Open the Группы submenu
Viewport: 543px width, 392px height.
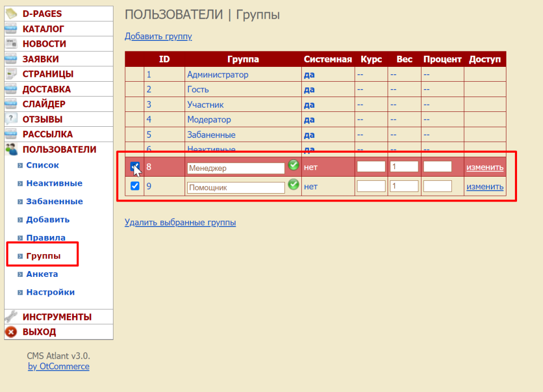43,256
